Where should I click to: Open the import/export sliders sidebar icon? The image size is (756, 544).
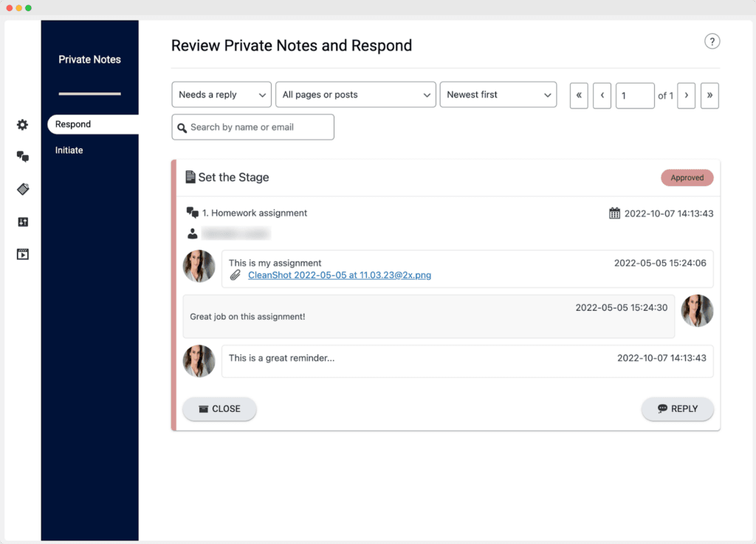pos(22,221)
